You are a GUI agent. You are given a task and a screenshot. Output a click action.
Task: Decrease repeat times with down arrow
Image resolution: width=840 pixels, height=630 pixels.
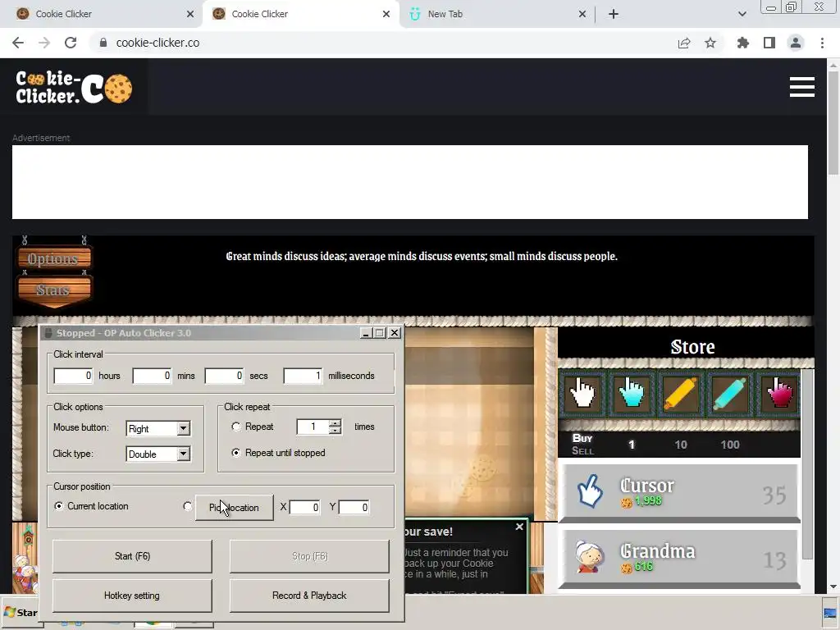coord(336,431)
